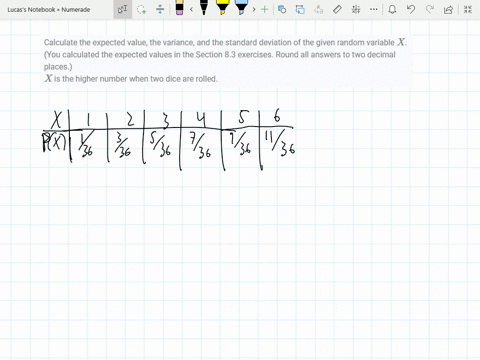Select the yellow highlighter
Viewport: 480px width, 360px height.
click(222, 8)
